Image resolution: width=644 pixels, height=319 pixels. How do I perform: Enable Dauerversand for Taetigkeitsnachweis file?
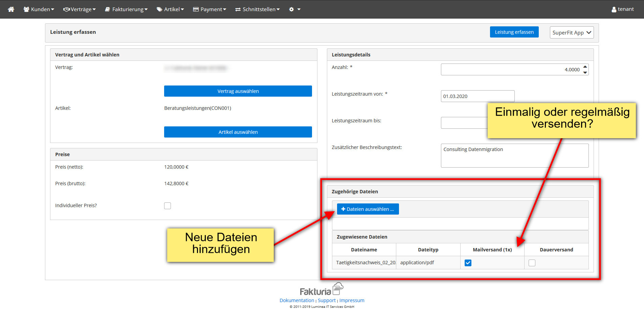(532, 263)
